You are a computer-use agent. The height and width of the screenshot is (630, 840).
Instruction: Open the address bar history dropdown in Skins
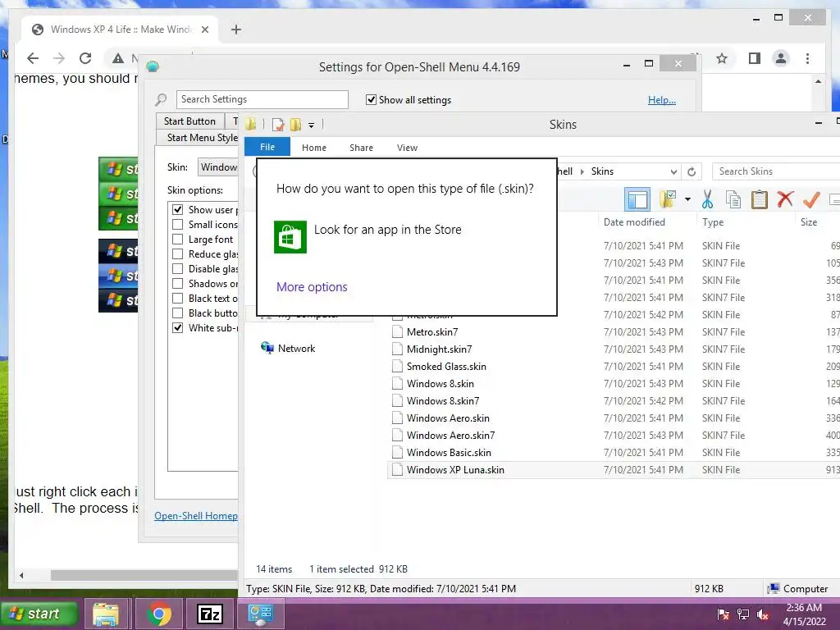(673, 171)
